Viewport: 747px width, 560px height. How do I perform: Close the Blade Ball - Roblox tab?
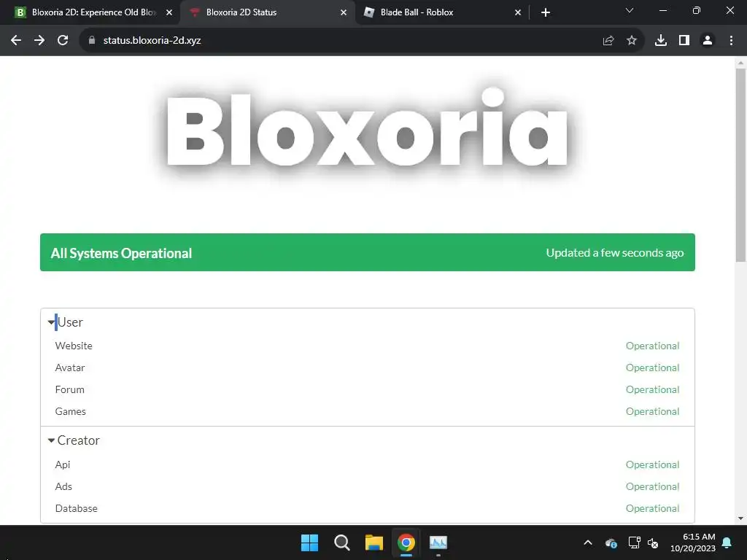[518, 12]
